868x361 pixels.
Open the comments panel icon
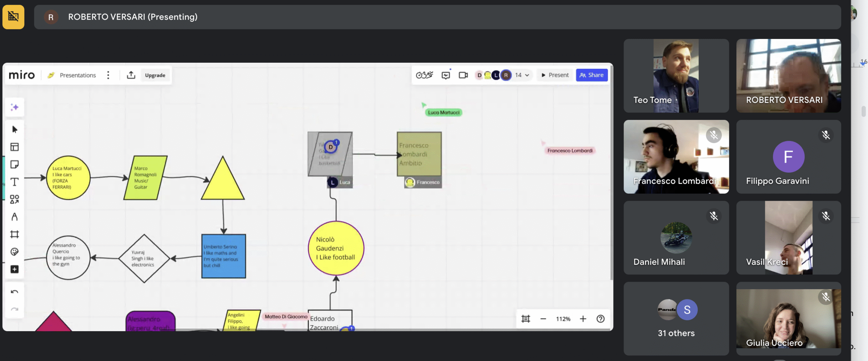[x=446, y=75]
